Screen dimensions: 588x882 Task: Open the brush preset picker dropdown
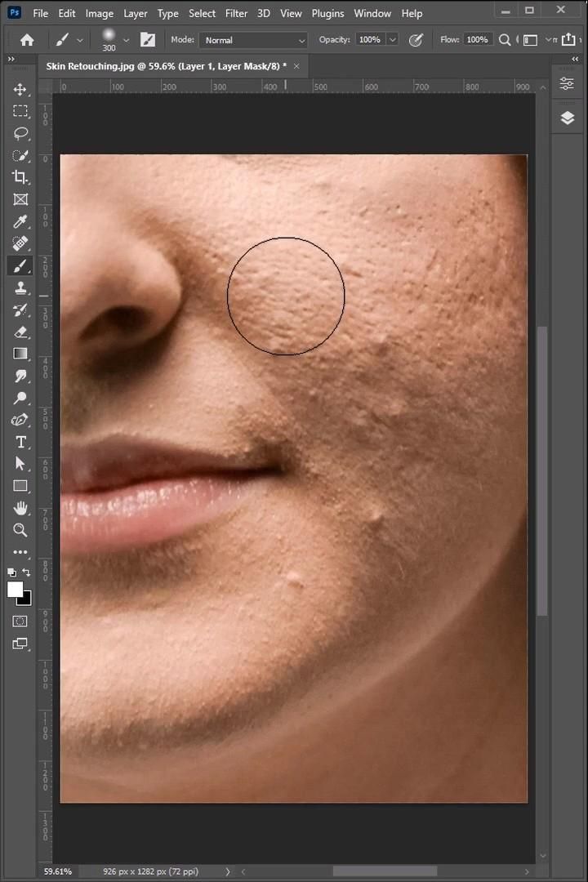126,40
